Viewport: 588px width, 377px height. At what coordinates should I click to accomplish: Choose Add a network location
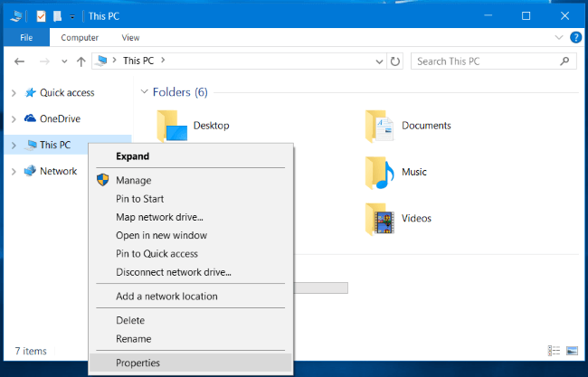coord(191,296)
